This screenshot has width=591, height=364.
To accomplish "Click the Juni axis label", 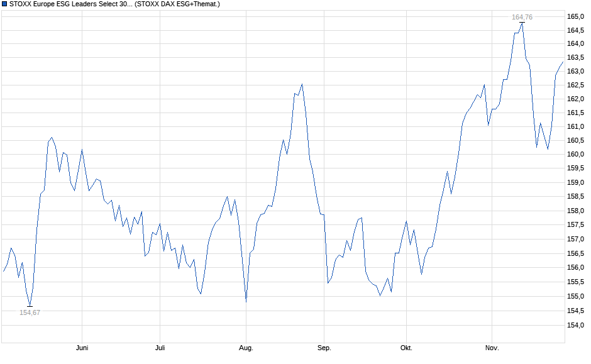I will click(x=82, y=346).
